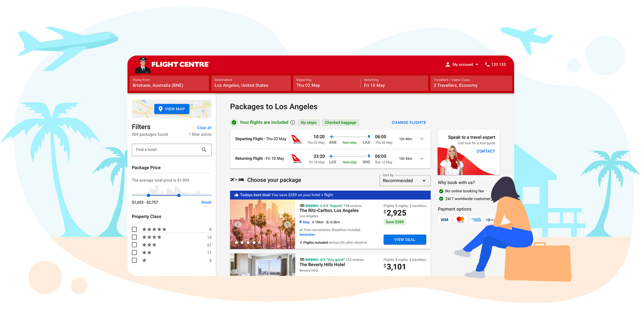Edit the Destination Los Angeles field

251,83
